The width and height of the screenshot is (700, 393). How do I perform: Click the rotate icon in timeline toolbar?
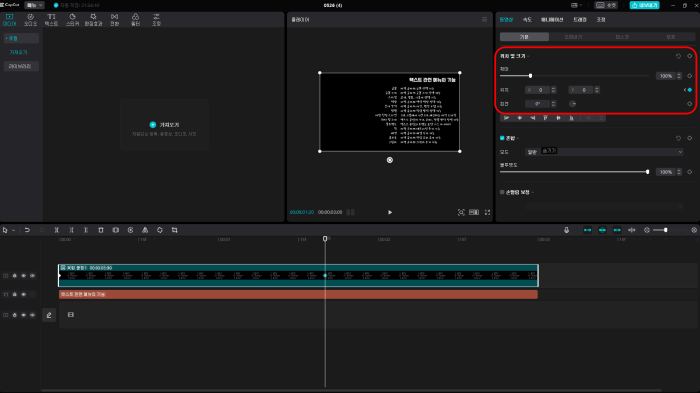[160, 230]
